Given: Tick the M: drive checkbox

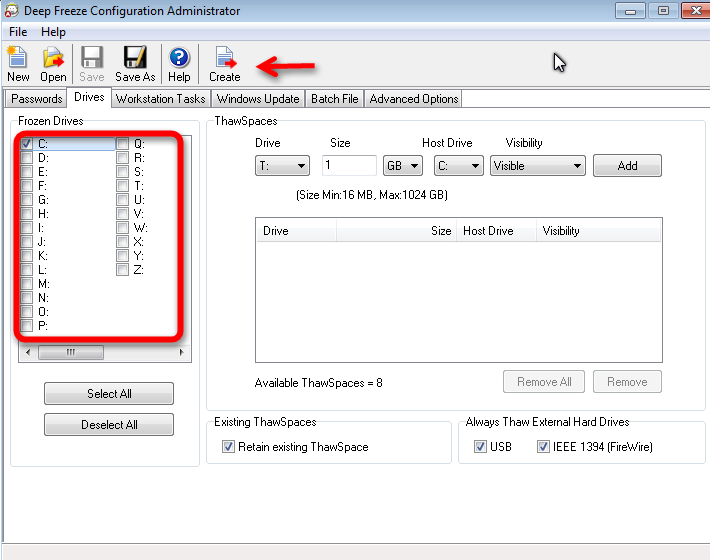Looking at the screenshot, I should (x=27, y=284).
